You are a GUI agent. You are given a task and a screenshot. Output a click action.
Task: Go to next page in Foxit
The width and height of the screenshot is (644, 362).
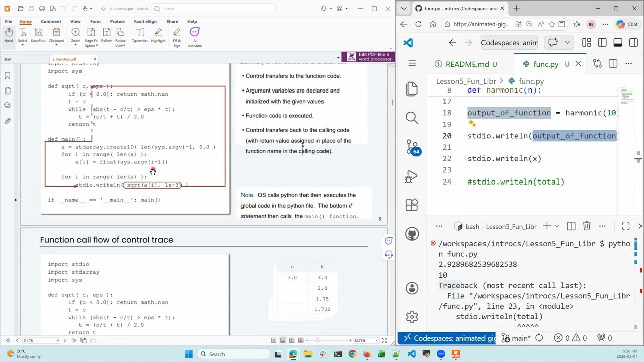pos(65,340)
